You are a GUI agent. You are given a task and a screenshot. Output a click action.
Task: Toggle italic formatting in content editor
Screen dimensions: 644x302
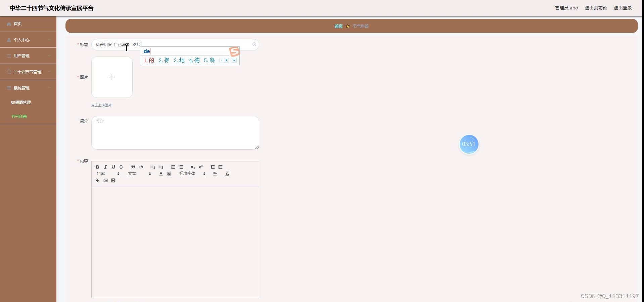pos(105,167)
